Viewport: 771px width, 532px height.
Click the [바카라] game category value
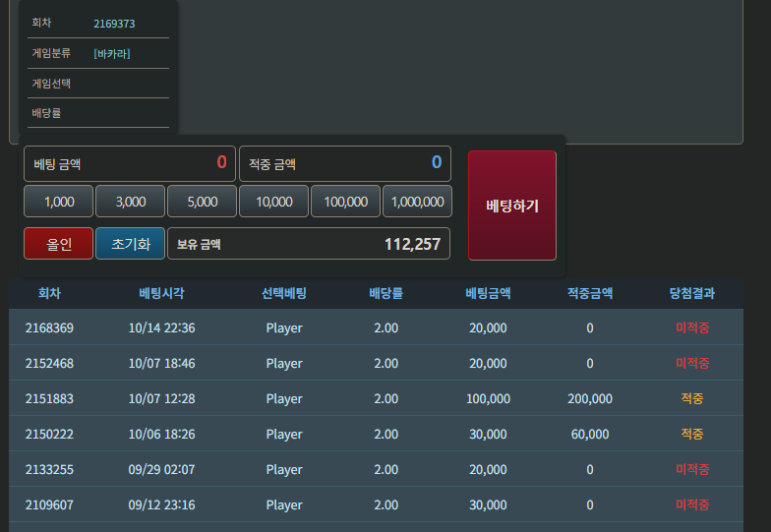[x=112, y=53]
